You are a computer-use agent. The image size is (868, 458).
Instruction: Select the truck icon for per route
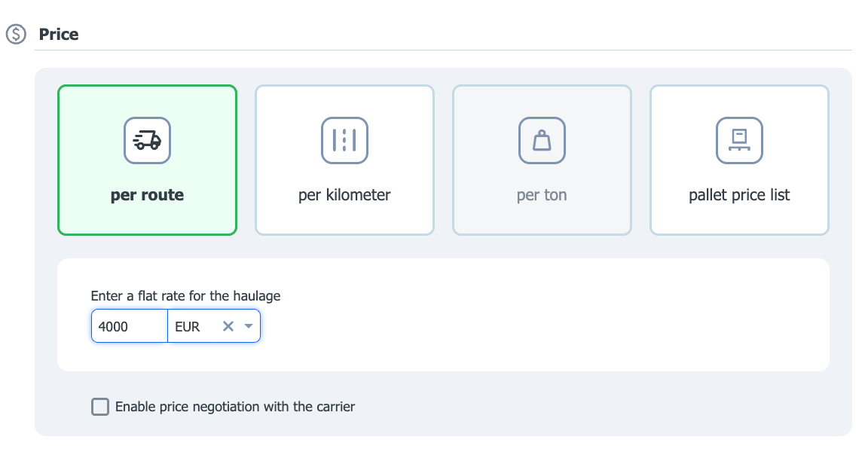coord(147,141)
